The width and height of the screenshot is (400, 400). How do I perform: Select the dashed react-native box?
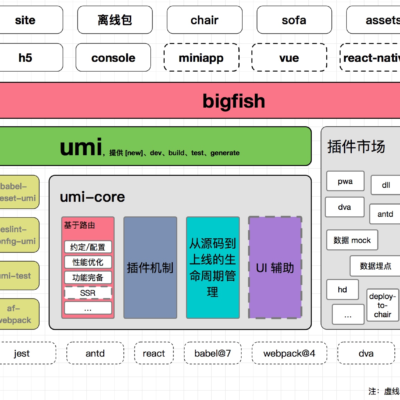pos(370,57)
